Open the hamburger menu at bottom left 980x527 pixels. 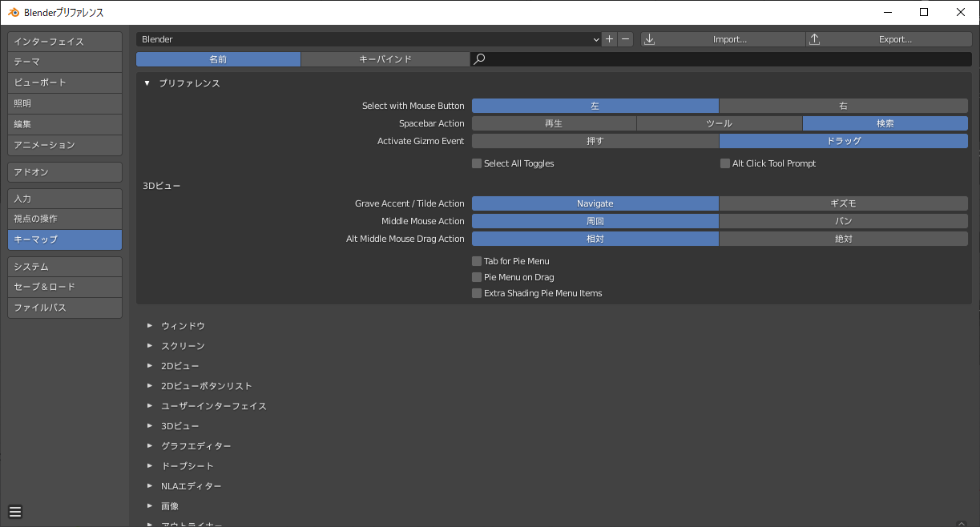click(15, 512)
